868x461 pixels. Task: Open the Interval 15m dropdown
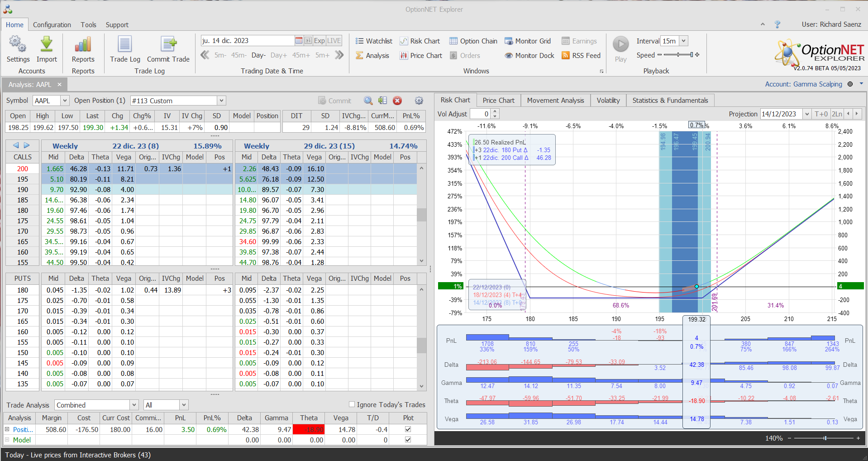point(683,41)
